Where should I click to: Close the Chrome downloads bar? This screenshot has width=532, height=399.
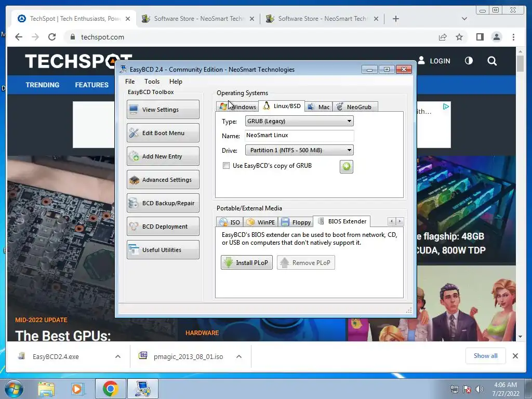point(515,356)
